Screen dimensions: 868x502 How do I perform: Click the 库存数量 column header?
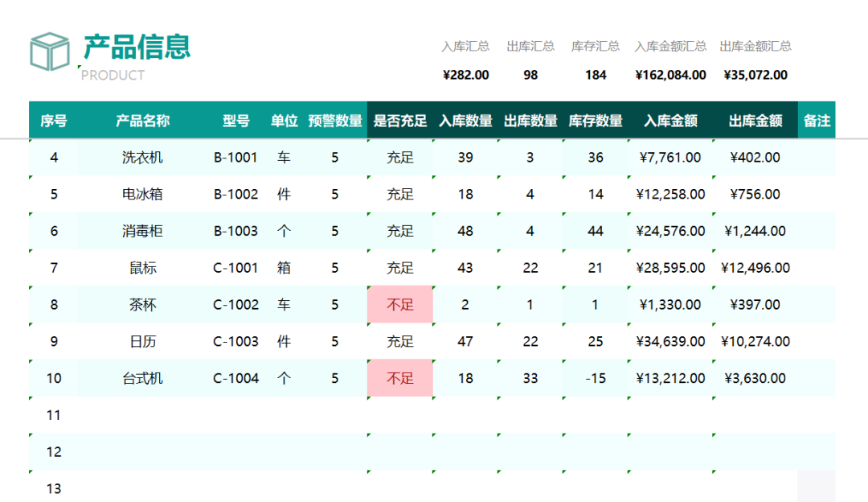pyautogui.click(x=595, y=121)
